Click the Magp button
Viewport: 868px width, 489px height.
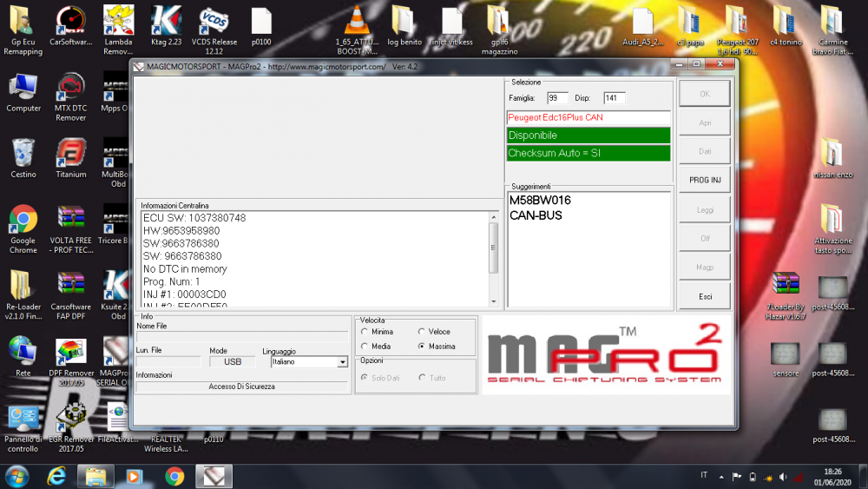pos(704,268)
